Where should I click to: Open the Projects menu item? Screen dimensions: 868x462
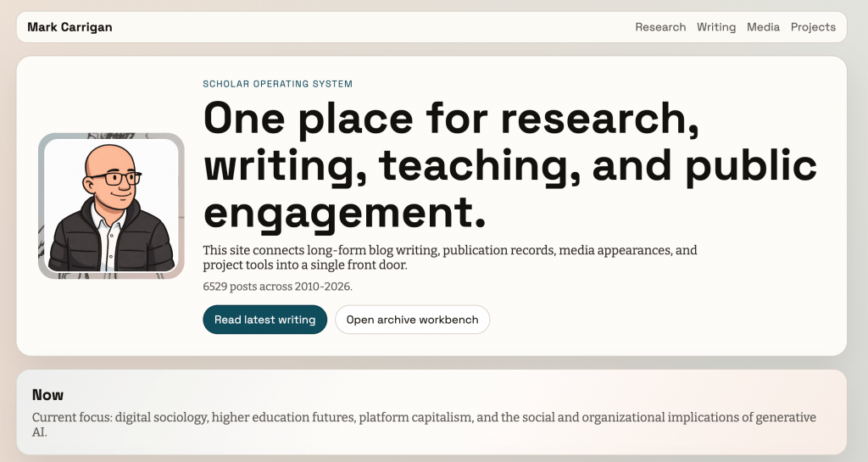click(x=813, y=27)
